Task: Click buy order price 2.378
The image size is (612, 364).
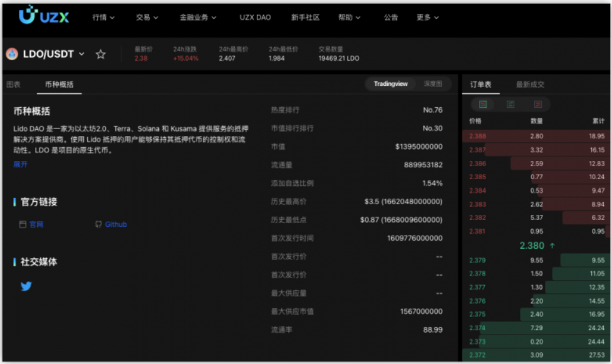Action: click(x=477, y=273)
